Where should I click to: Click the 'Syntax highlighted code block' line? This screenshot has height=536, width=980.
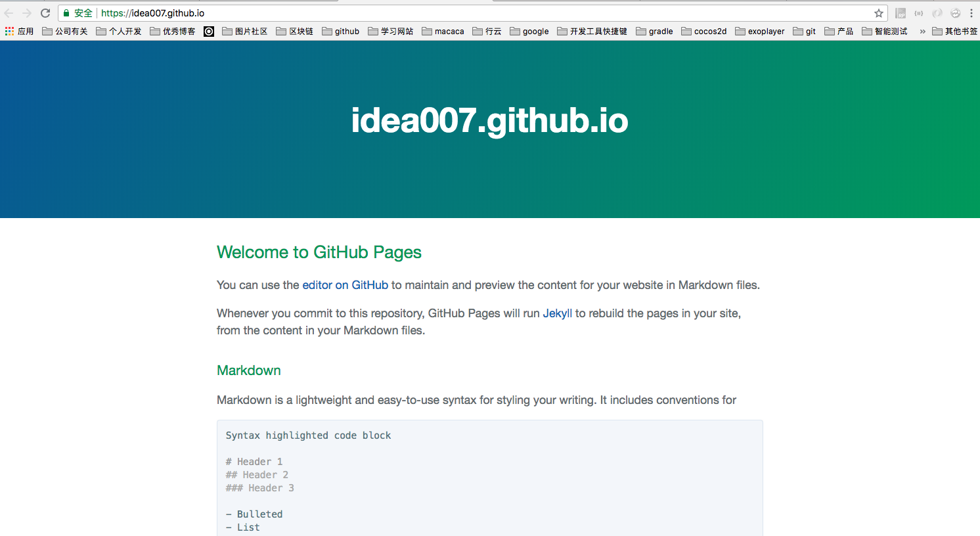click(308, 435)
